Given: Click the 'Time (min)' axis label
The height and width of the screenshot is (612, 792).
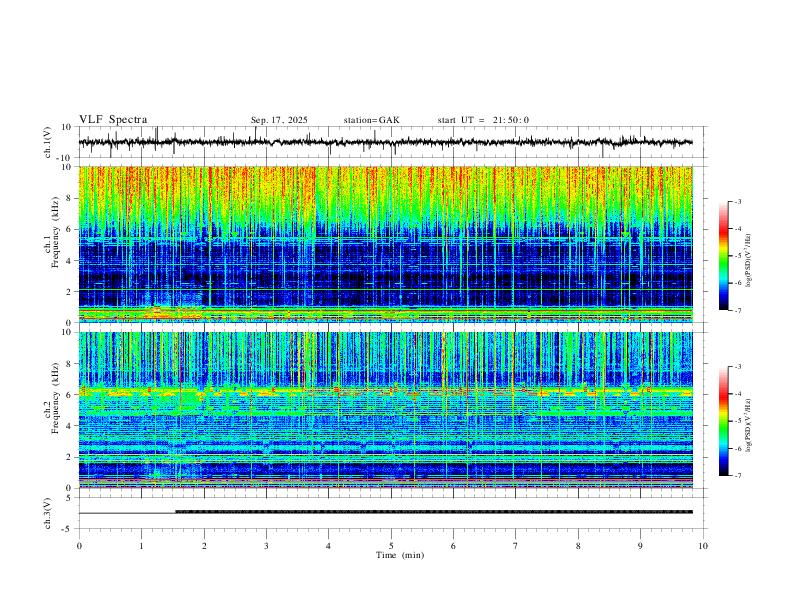Looking at the screenshot, I should point(400,555).
